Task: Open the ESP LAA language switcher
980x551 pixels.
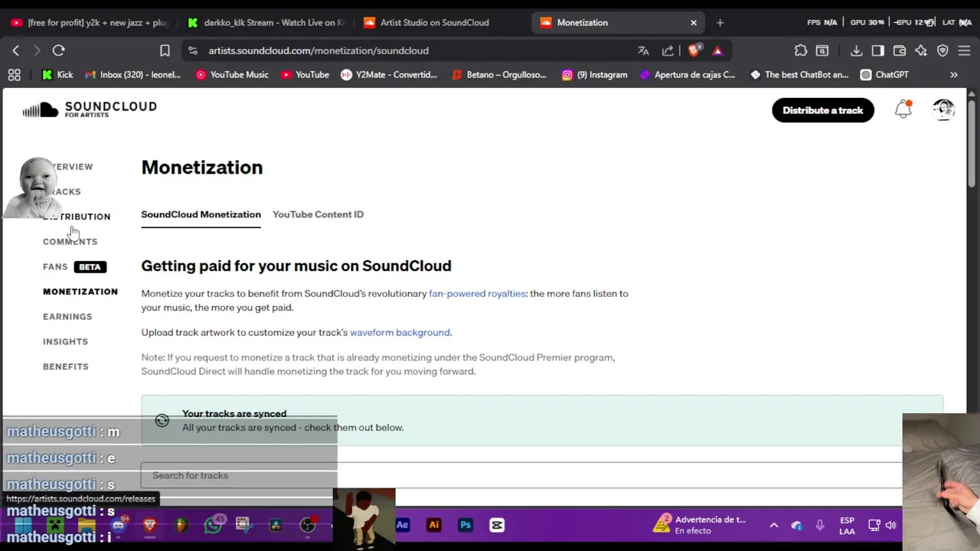Action: (847, 526)
